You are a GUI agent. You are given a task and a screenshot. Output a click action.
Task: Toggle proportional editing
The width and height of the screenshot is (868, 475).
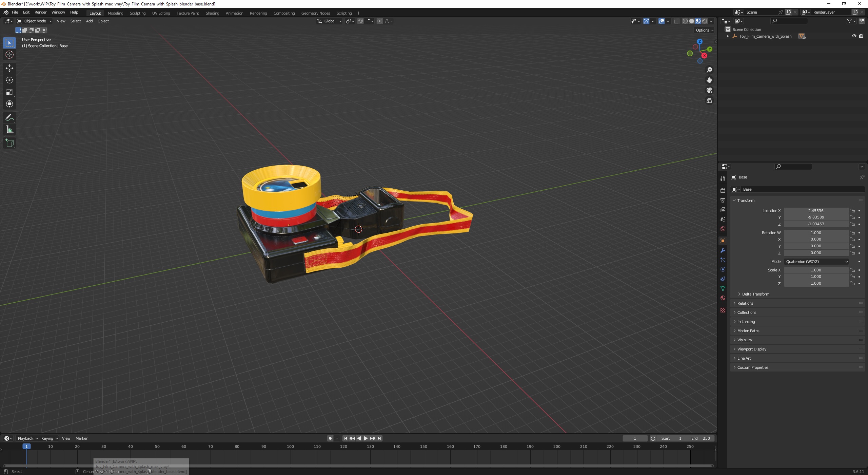[380, 21]
